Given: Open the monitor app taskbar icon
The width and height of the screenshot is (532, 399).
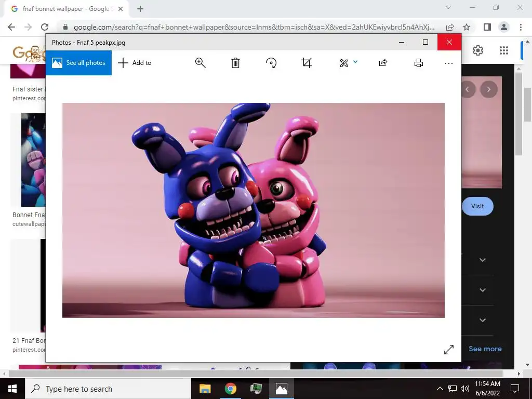Looking at the screenshot, I should (x=256, y=389).
